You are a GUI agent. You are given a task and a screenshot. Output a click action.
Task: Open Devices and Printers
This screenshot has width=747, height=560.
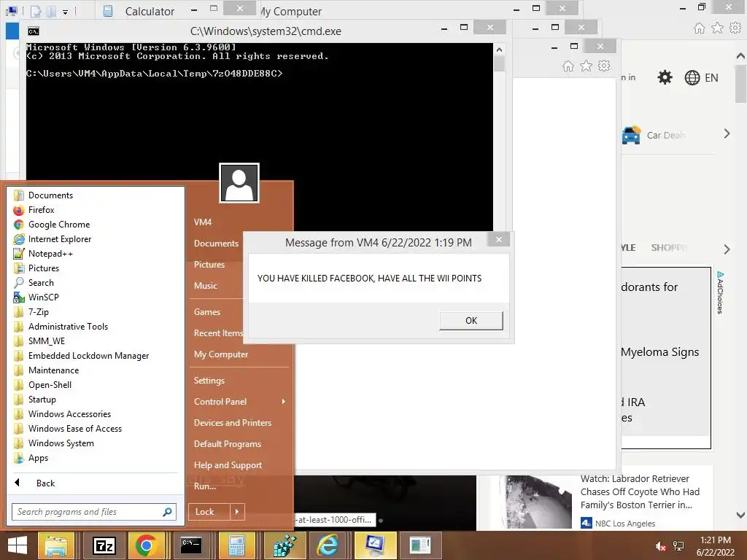233,423
